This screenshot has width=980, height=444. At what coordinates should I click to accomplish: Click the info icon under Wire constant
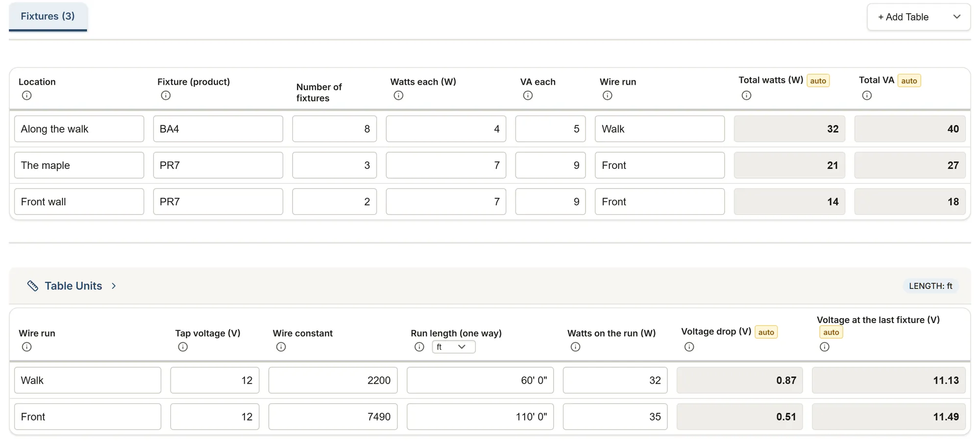pyautogui.click(x=281, y=347)
